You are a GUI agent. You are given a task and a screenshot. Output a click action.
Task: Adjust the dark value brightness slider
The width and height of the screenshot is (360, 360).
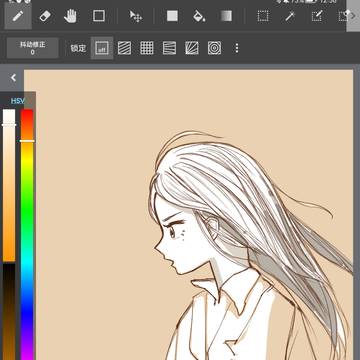9,312
